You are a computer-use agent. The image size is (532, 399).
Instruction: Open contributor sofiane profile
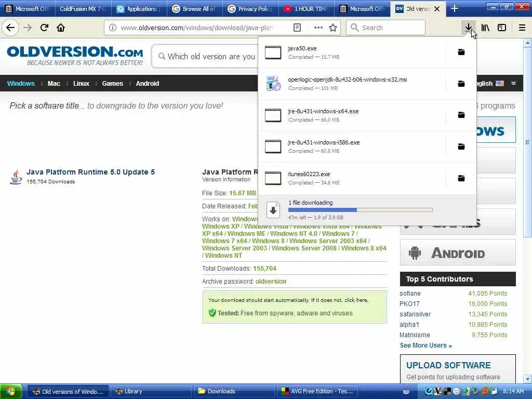coord(410,294)
